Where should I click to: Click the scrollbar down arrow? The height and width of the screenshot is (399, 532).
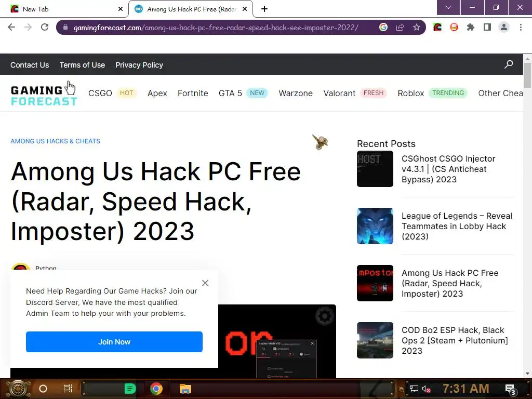pyautogui.click(x=527, y=374)
